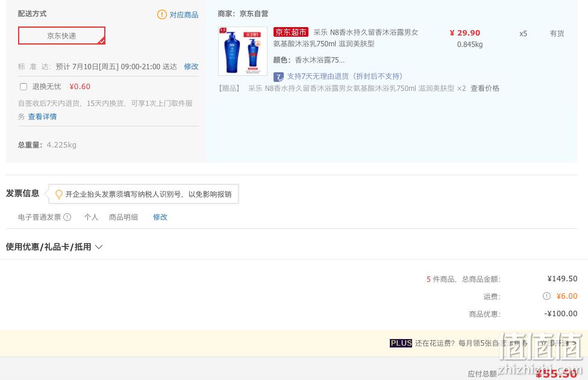Image resolution: width=588 pixels, height=380 pixels.
Task: Click the shipping fee ¥6.00
Action: coord(567,296)
